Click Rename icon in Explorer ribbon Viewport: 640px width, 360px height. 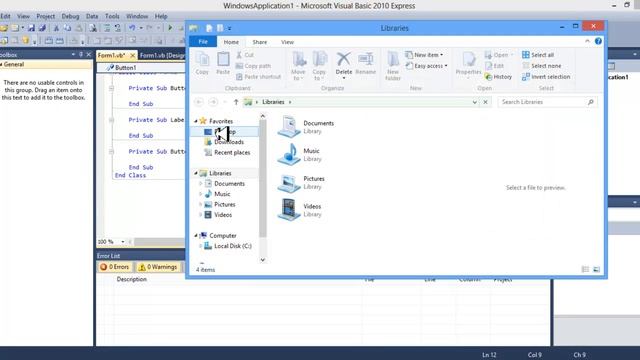coord(366,64)
